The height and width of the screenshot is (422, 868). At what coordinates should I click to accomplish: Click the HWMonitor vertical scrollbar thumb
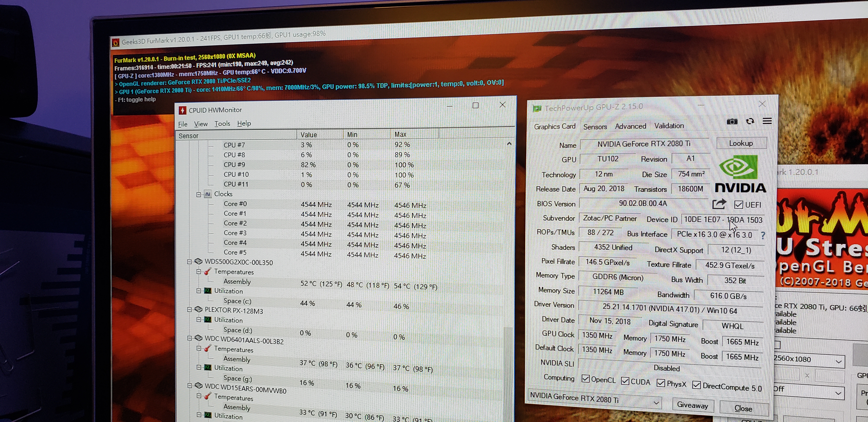(508, 374)
